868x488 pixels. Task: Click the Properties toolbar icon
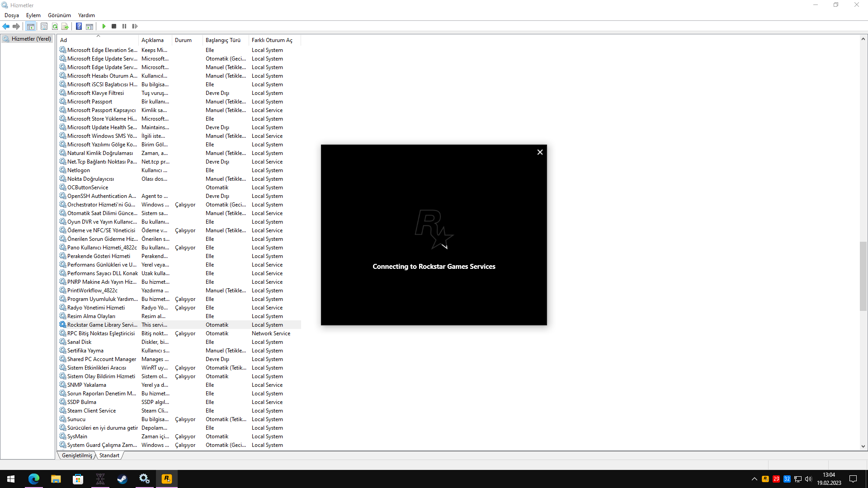44,26
